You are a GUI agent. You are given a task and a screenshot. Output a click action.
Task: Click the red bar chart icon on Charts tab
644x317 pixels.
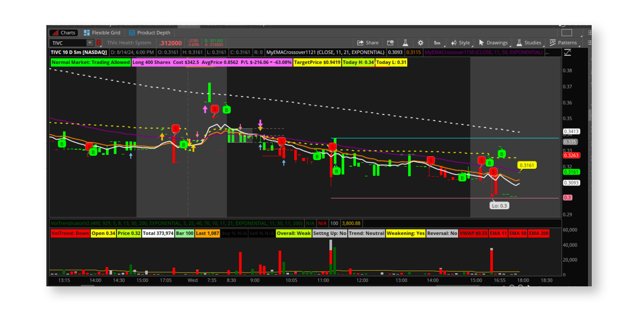[x=55, y=33]
